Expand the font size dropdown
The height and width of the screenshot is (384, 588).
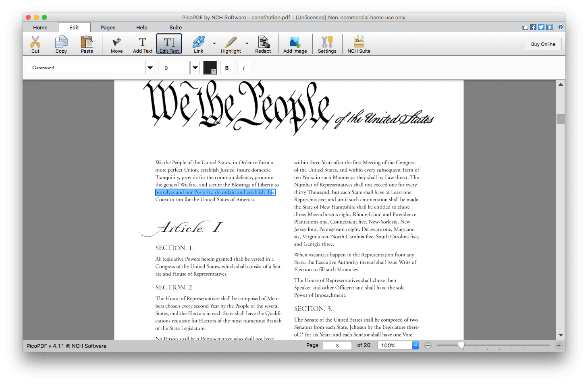tap(195, 67)
